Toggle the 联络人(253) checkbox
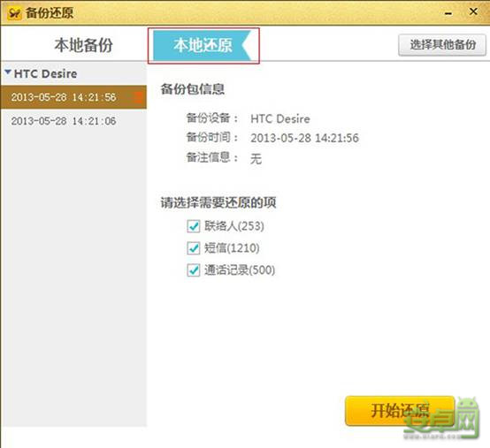This screenshot has height=448, width=490. (x=194, y=226)
